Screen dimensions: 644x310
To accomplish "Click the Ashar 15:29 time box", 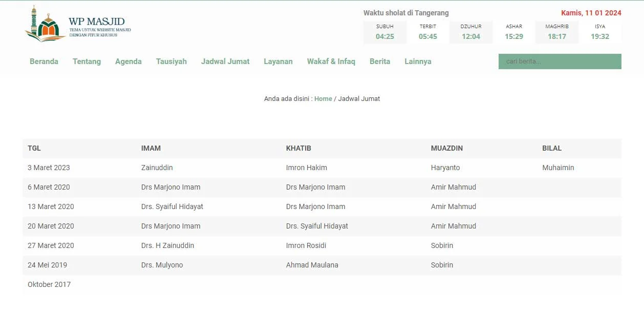I will [x=514, y=32].
